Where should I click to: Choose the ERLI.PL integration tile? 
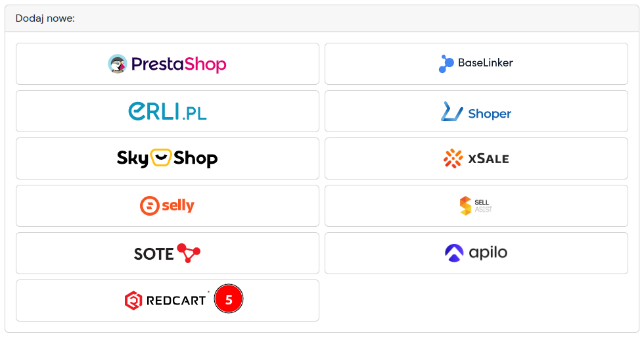pyautogui.click(x=168, y=111)
